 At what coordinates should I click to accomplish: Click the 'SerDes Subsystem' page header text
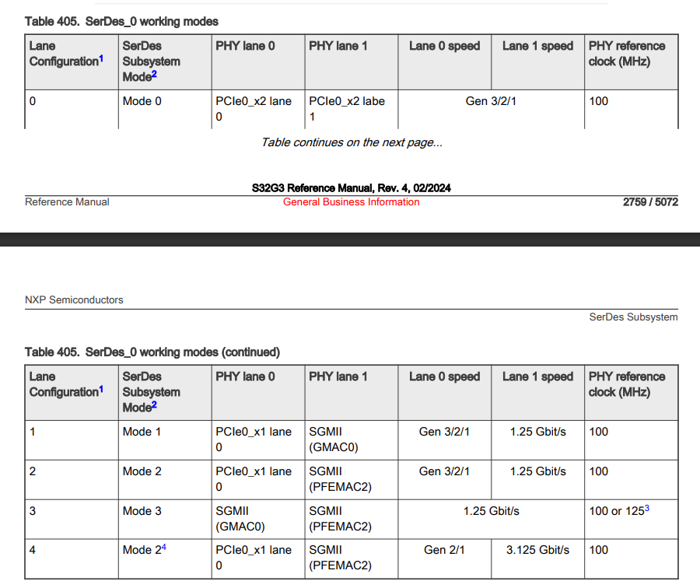click(633, 317)
